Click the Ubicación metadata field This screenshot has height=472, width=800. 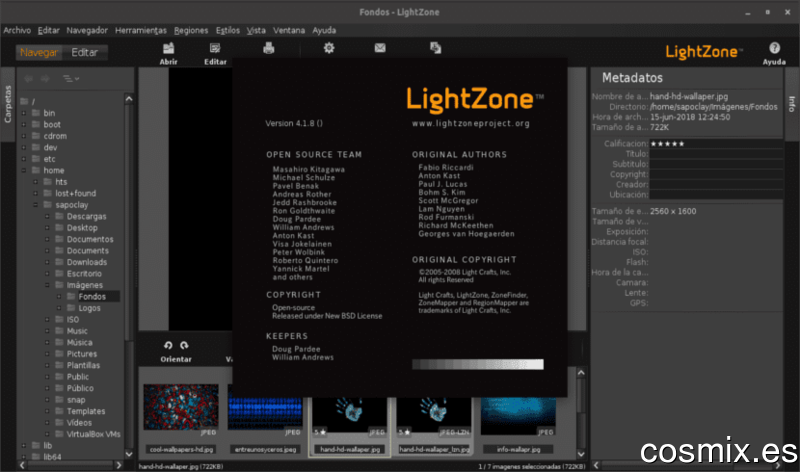point(716,195)
